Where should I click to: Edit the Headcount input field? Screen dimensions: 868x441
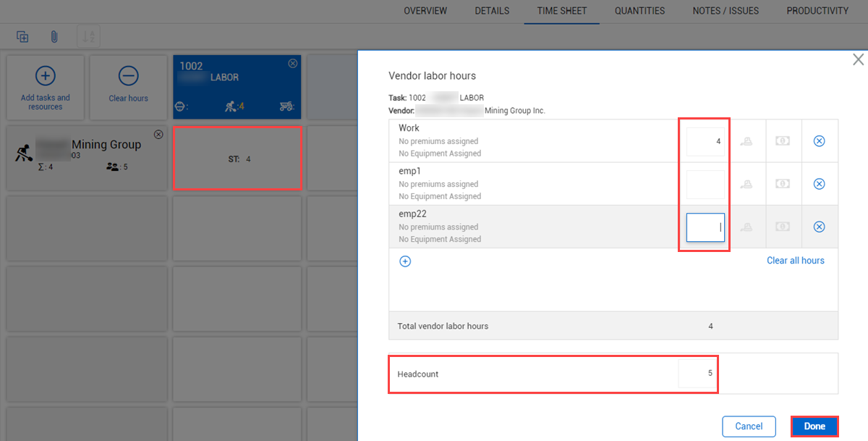[697, 374]
